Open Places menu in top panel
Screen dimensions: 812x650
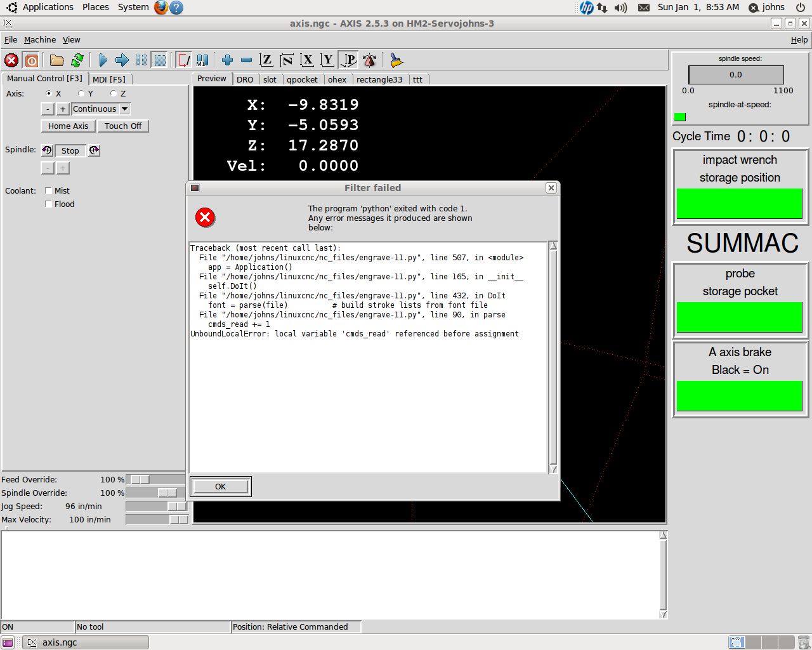[x=96, y=7]
